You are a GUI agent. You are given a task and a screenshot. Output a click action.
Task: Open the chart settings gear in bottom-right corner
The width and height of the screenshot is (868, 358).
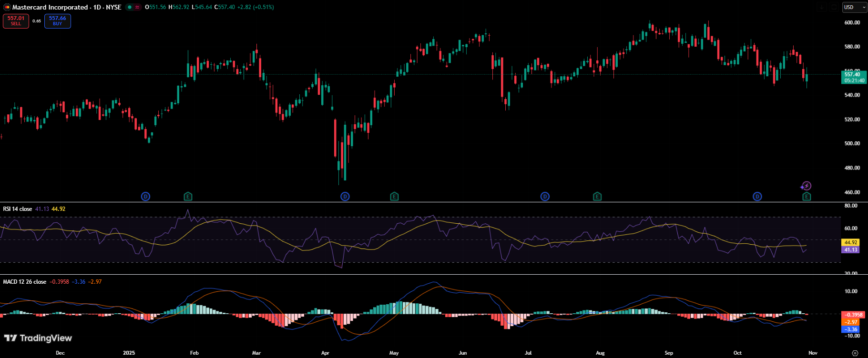coord(855,353)
